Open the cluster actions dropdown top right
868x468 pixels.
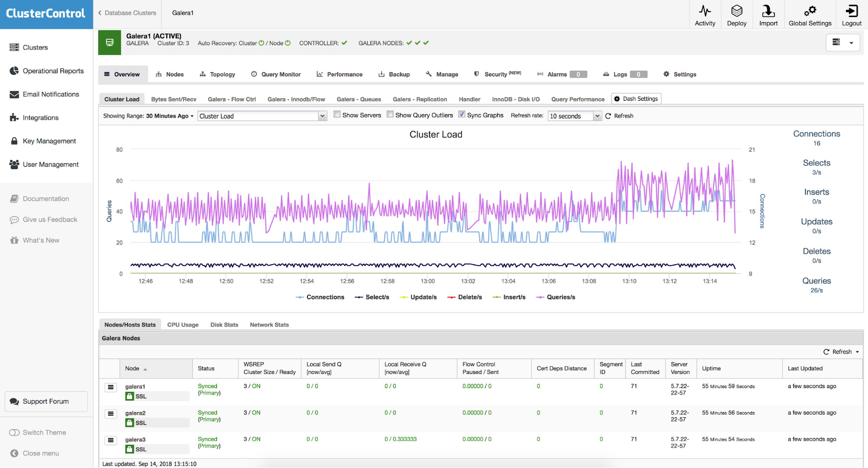tap(843, 42)
